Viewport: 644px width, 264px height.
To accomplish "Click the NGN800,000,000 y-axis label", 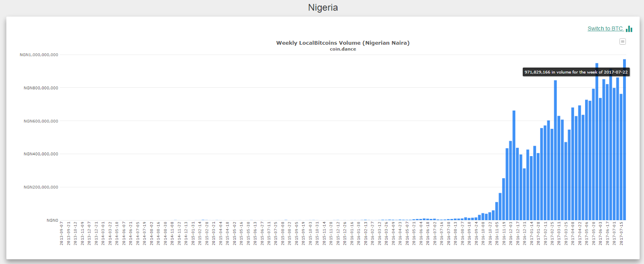I will coord(41,88).
